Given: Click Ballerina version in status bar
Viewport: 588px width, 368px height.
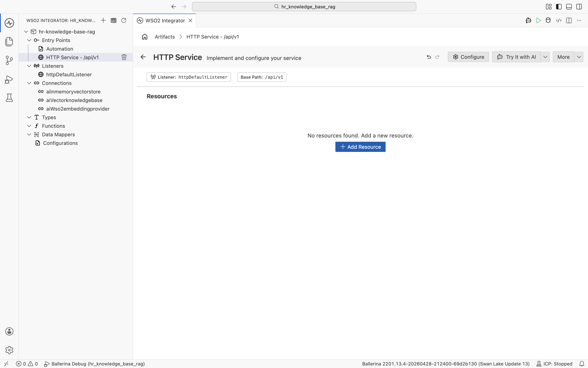Looking at the screenshot, I should pos(446,364).
